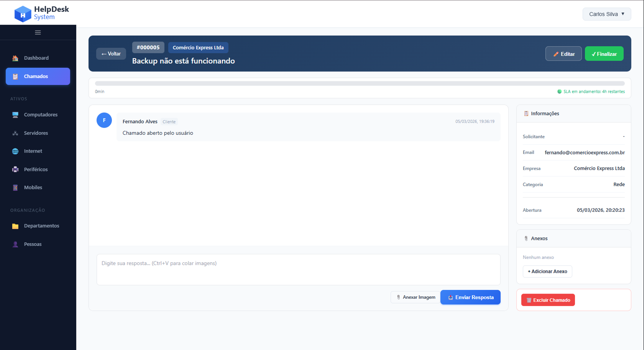Open the Pessoas menu item
This screenshot has width=644, height=350.
pos(33,244)
